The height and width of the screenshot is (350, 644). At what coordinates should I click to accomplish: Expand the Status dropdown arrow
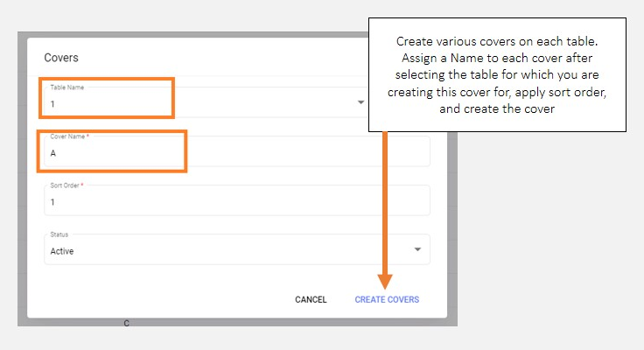pyautogui.click(x=416, y=250)
